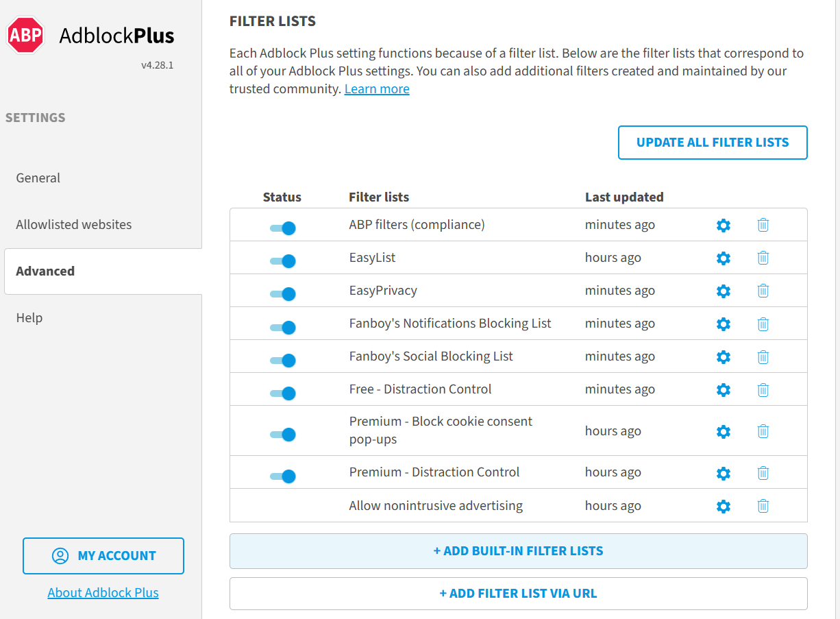
Task: Click gear icon for ABP filters (compliance)
Action: point(723,225)
